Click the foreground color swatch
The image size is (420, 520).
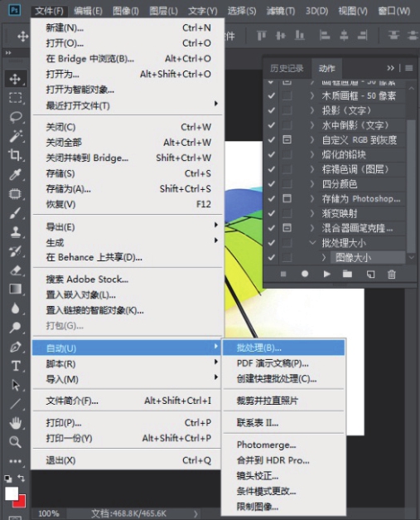tap(11, 493)
